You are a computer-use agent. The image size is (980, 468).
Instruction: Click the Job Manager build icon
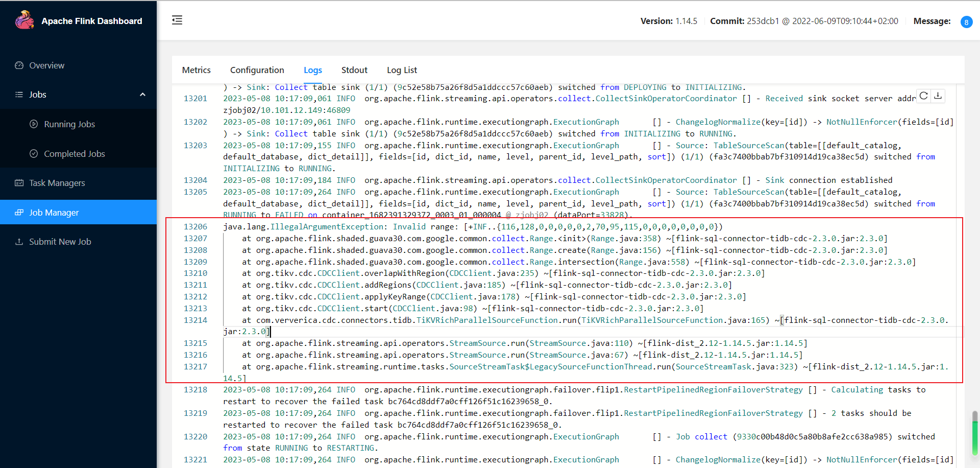[x=19, y=213]
